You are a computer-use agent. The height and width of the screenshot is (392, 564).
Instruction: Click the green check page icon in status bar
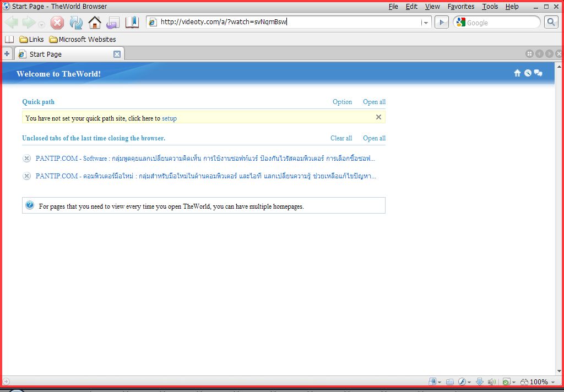[x=507, y=382]
